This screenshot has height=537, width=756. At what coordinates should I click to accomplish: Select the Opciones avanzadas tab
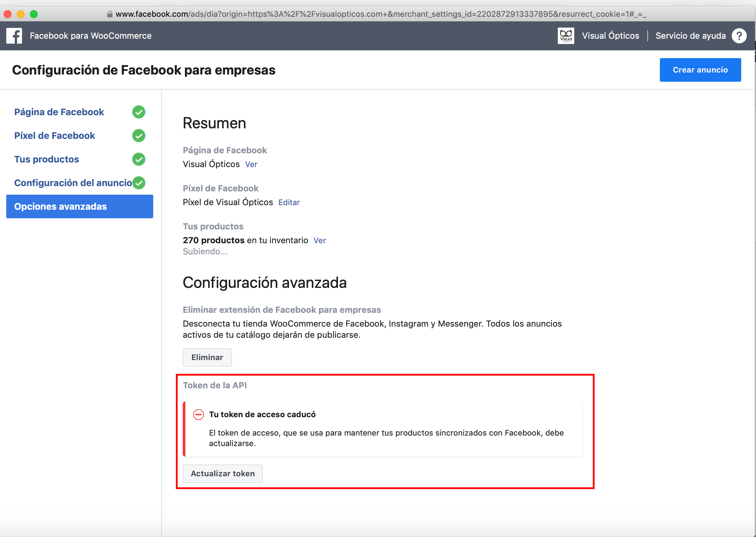pos(80,206)
